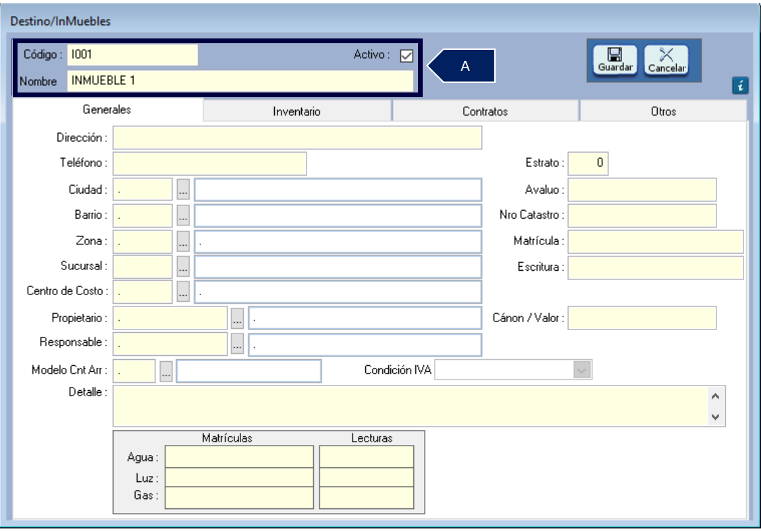The height and width of the screenshot is (532, 761).
Task: Open the Barrio lookup ellipsis button
Action: point(183,215)
